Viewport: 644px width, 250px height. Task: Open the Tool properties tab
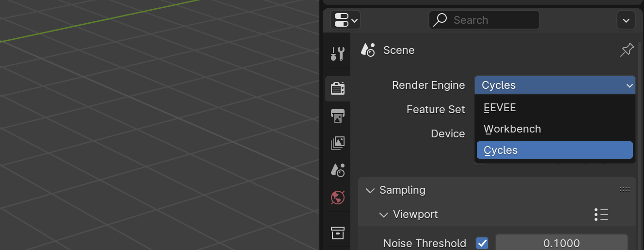click(337, 53)
